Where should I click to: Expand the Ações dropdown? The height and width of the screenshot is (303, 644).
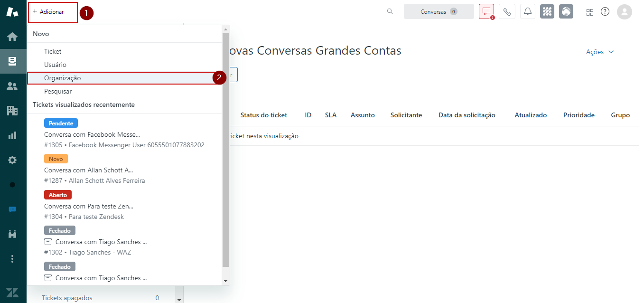point(600,52)
